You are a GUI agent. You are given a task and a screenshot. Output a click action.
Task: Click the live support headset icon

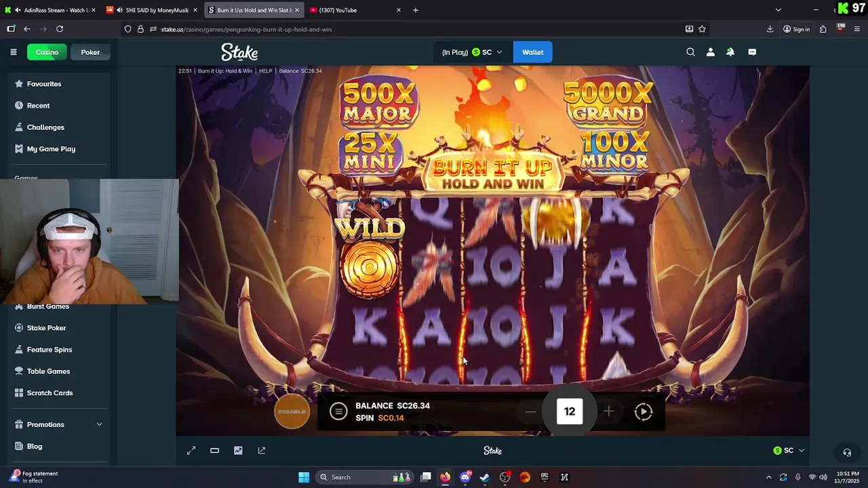(846, 452)
